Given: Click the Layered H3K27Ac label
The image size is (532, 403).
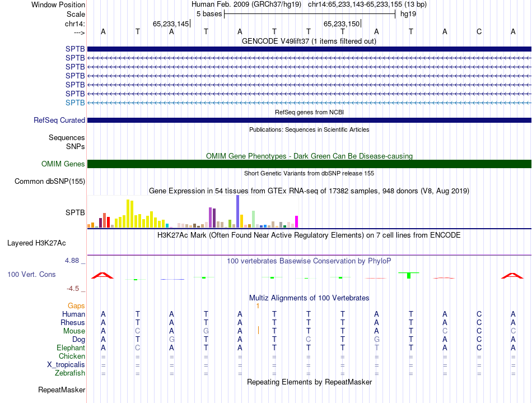Looking at the screenshot, I should pyautogui.click(x=36, y=243).
